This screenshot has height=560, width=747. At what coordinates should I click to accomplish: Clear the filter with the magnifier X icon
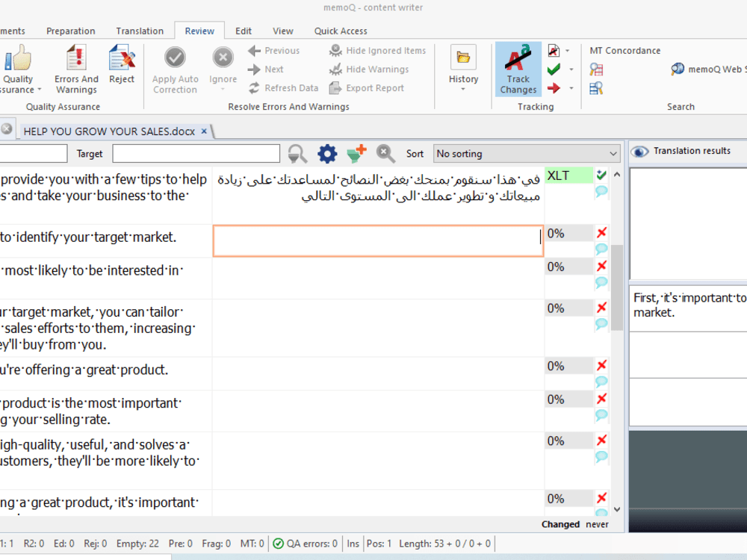click(x=385, y=154)
